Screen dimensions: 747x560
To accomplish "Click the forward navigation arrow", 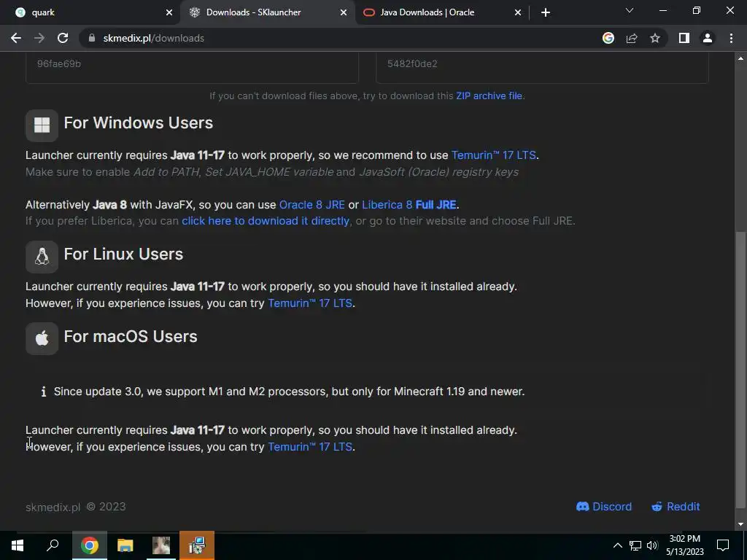I will 39,38.
